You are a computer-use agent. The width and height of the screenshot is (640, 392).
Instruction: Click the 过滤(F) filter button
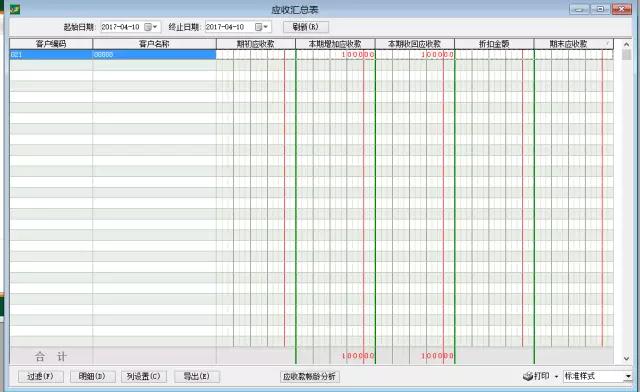coord(40,376)
